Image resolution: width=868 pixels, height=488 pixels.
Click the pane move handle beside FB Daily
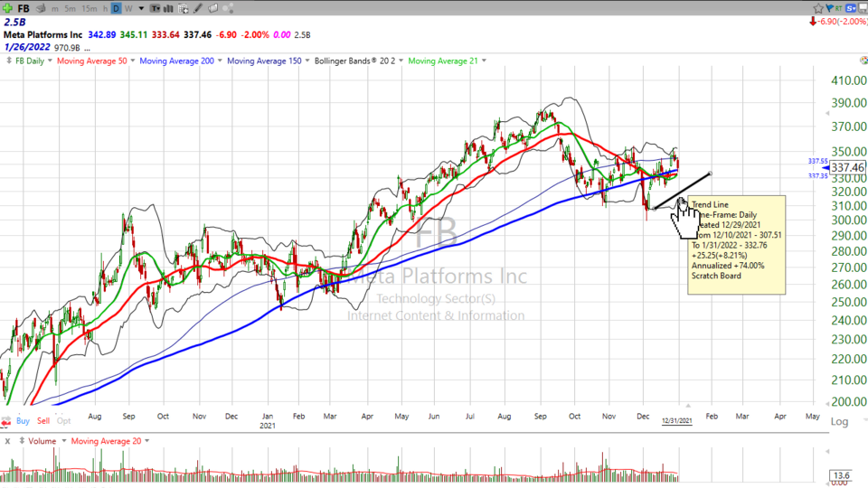[x=8, y=61]
